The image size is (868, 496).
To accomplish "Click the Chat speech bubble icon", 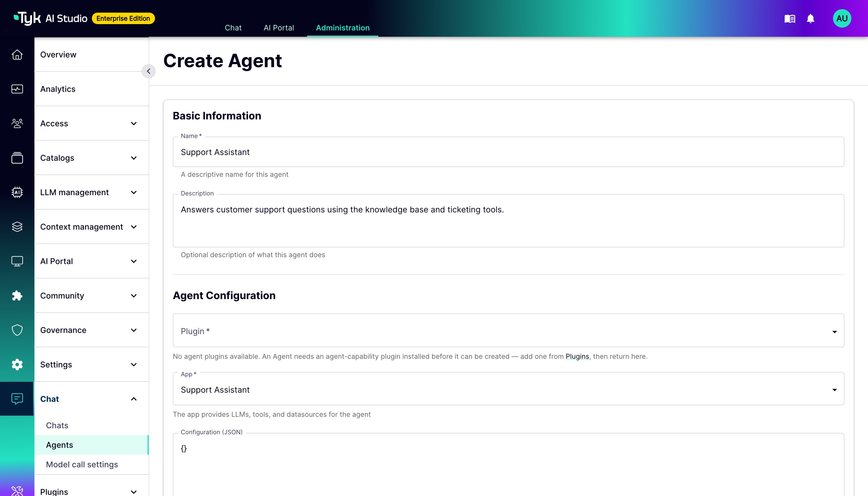I will [17, 399].
